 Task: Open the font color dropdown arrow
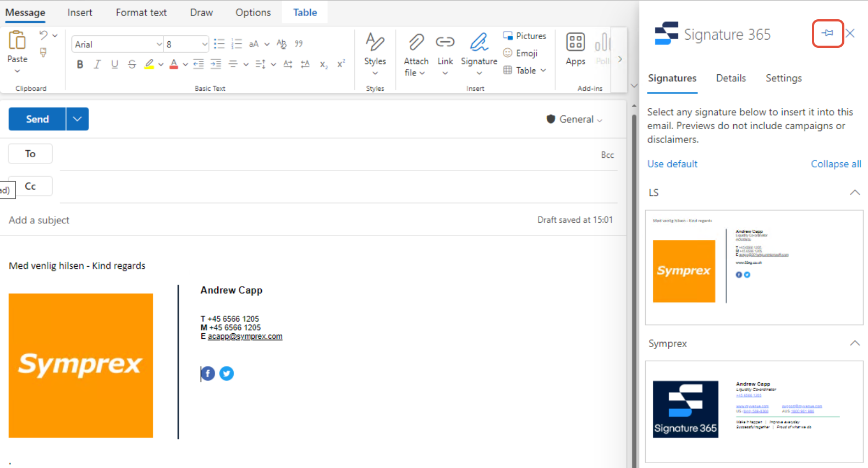coord(185,64)
